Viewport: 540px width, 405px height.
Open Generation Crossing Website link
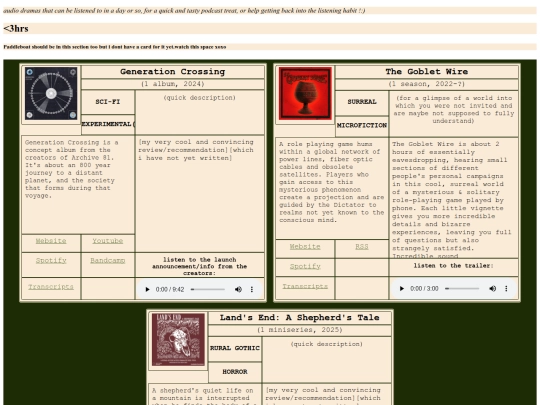(51, 241)
